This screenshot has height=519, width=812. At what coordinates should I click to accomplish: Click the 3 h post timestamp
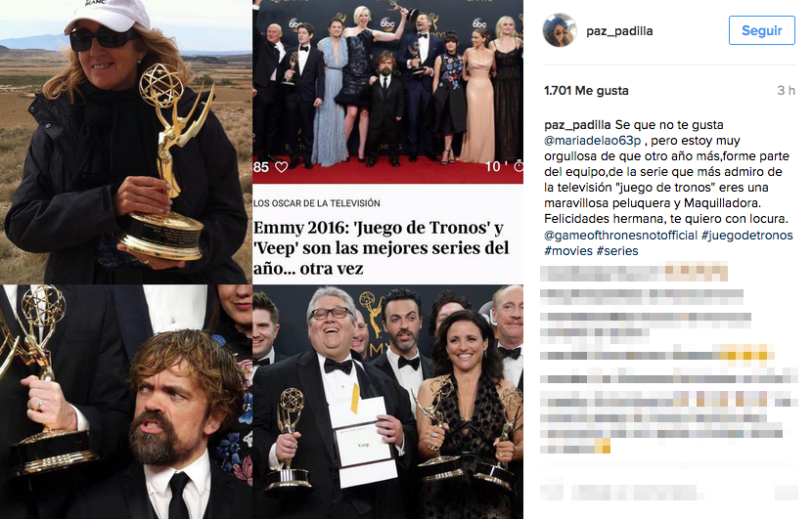coord(786,91)
